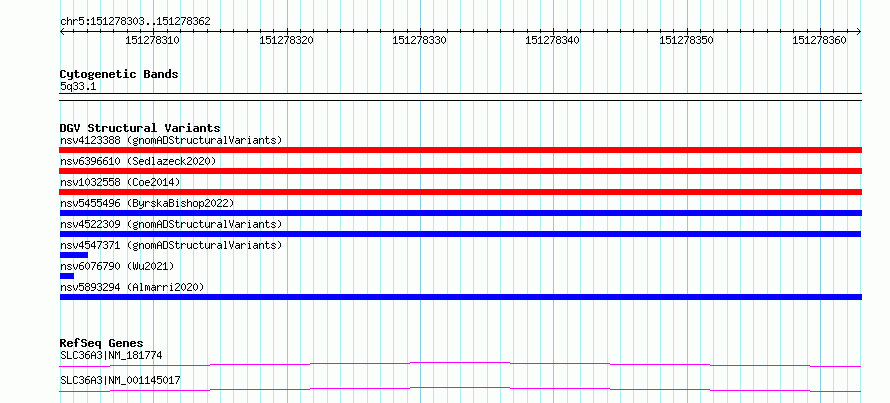Screen dimensions: 890x403
Task: Click ruler position 151278350
Action: pyautogui.click(x=686, y=40)
